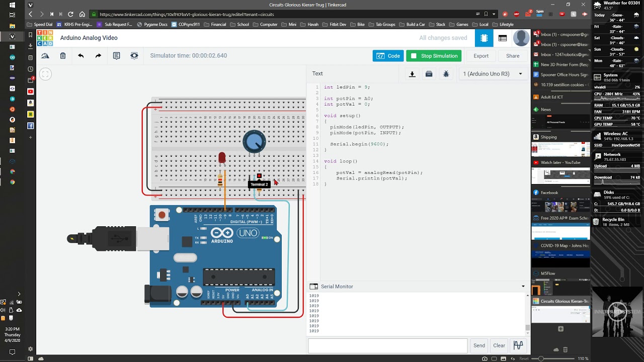The image size is (644, 362).
Task: Switch to Facebook tab
Action: (x=560, y=193)
